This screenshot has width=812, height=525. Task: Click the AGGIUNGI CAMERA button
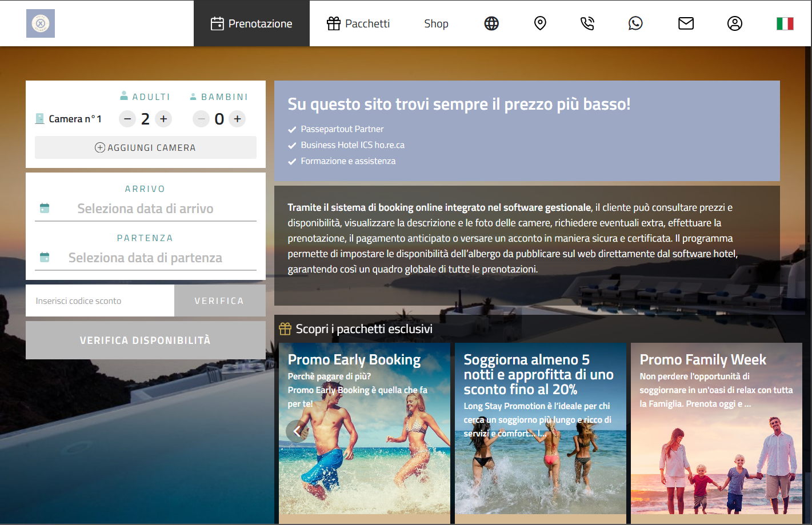tap(146, 147)
